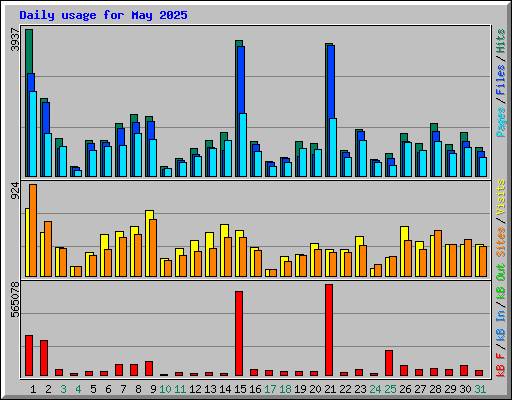Screen dimensions: 512x400
Task: Click day 16 on the x-axis
Action: [x=255, y=389]
